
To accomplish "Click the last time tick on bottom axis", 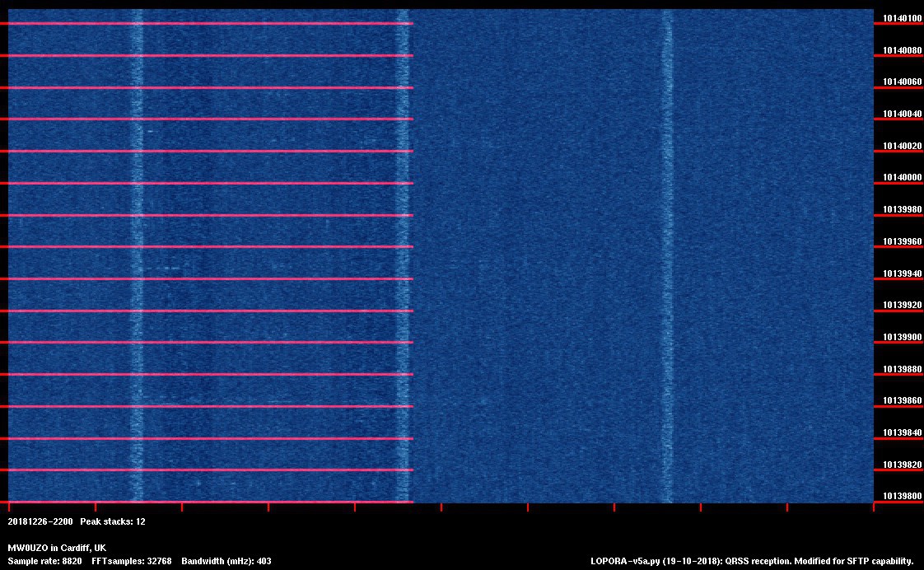I will click(873, 507).
